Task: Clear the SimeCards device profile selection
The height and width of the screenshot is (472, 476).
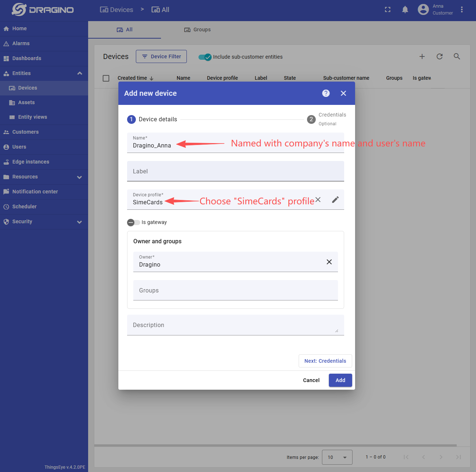Action: (x=318, y=200)
